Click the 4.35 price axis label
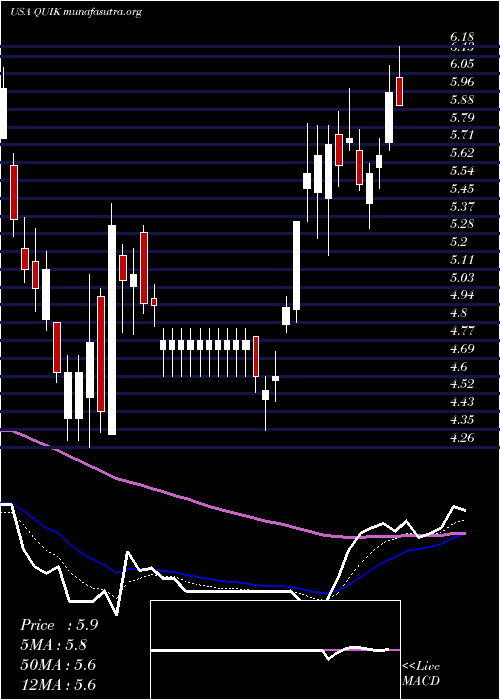 coord(462,419)
